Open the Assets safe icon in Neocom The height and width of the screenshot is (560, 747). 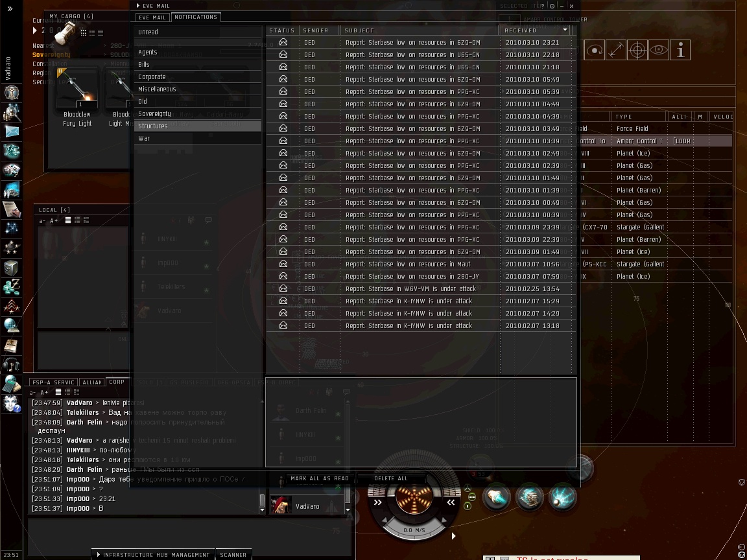click(12, 268)
